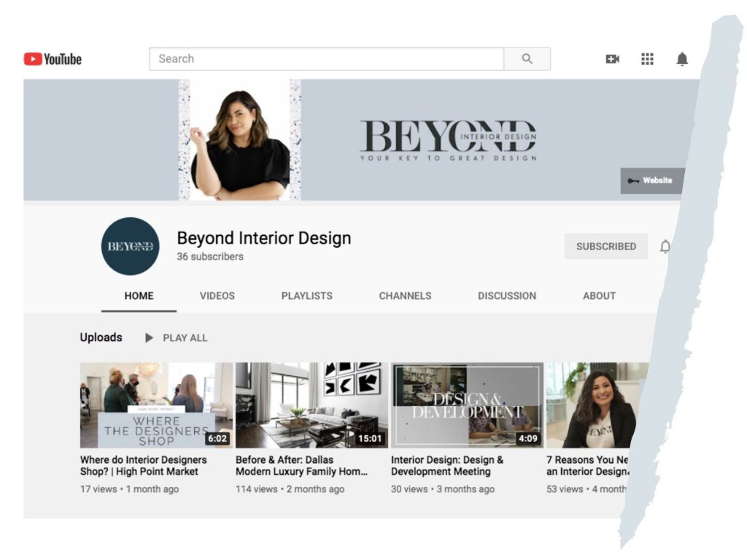
Task: Click the Play All label
Action: tap(185, 338)
